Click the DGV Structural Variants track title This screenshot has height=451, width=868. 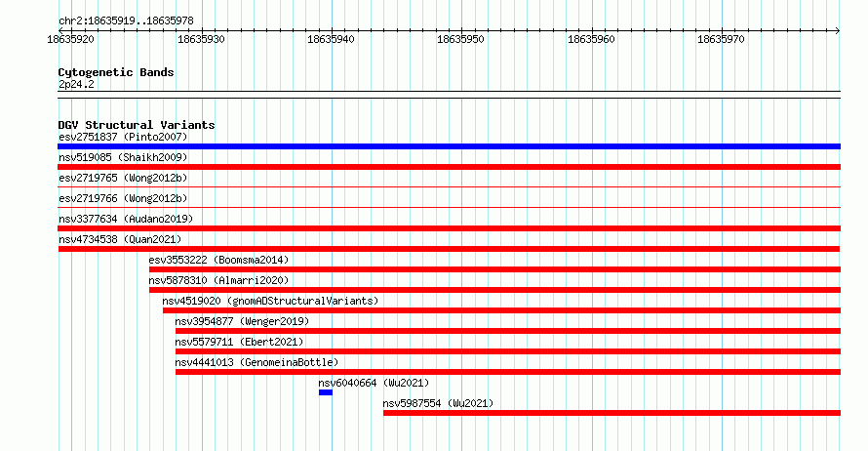(x=137, y=125)
